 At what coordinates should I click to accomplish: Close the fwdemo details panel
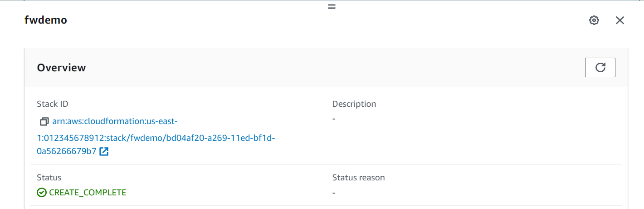click(x=620, y=20)
